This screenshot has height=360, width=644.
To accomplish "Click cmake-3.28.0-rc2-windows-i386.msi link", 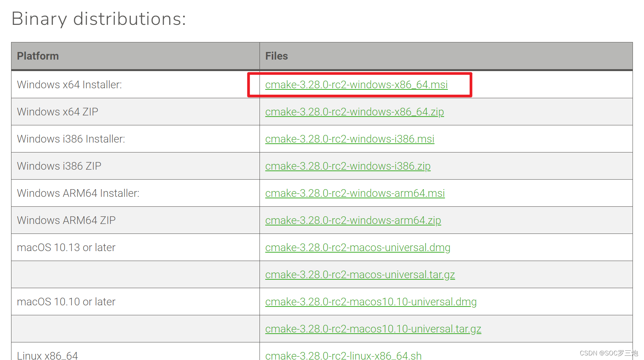I will 350,139.
